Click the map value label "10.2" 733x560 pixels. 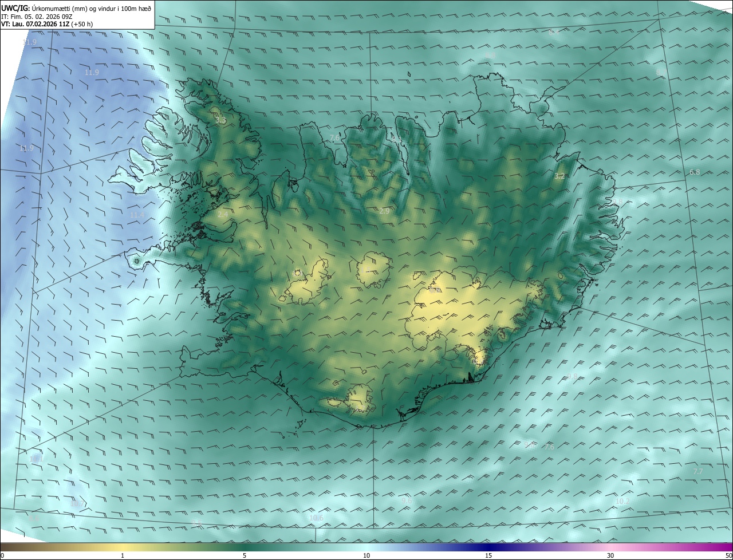(622, 502)
